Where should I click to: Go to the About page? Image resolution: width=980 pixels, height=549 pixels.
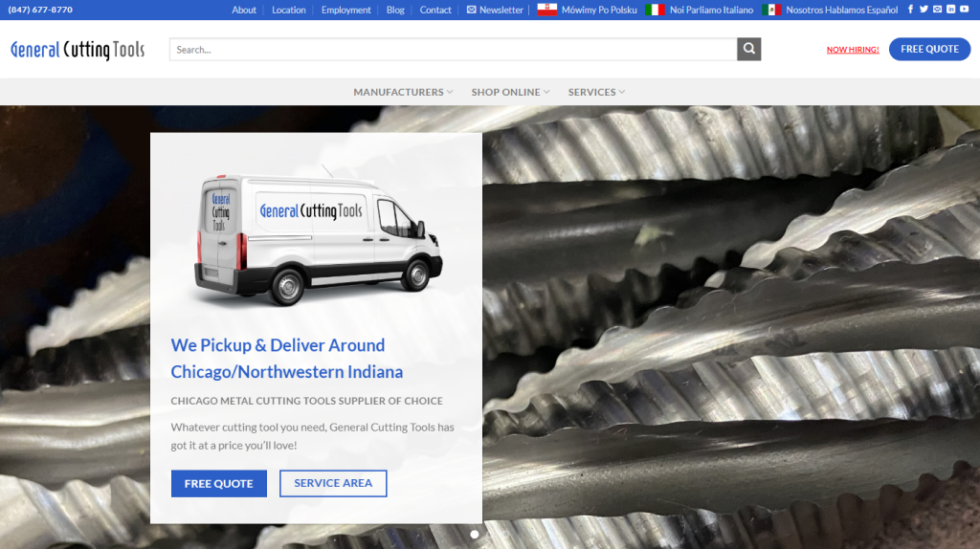tap(244, 10)
